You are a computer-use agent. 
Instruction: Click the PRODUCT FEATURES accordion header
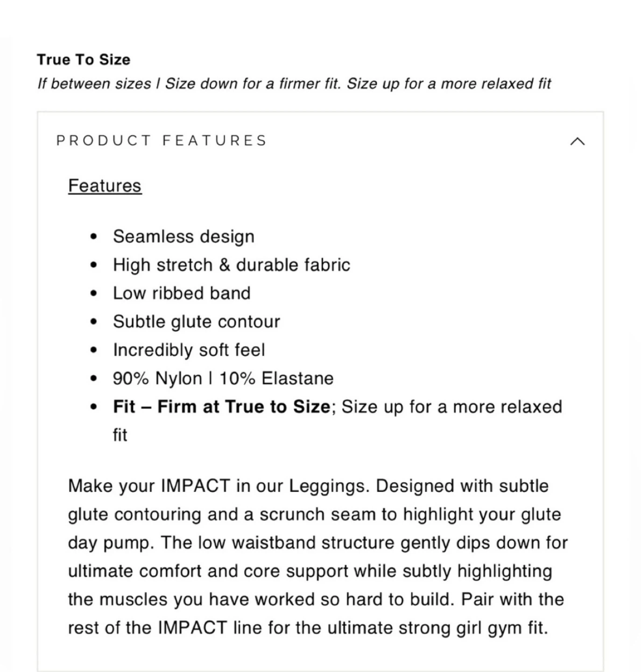click(162, 140)
